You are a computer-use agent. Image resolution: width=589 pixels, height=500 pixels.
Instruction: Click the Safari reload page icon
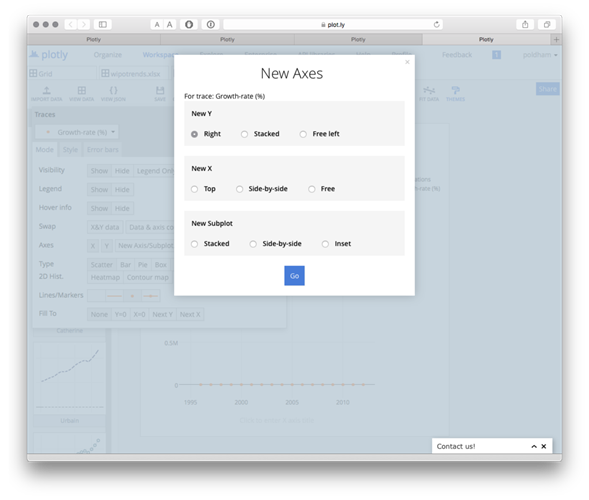tap(436, 24)
